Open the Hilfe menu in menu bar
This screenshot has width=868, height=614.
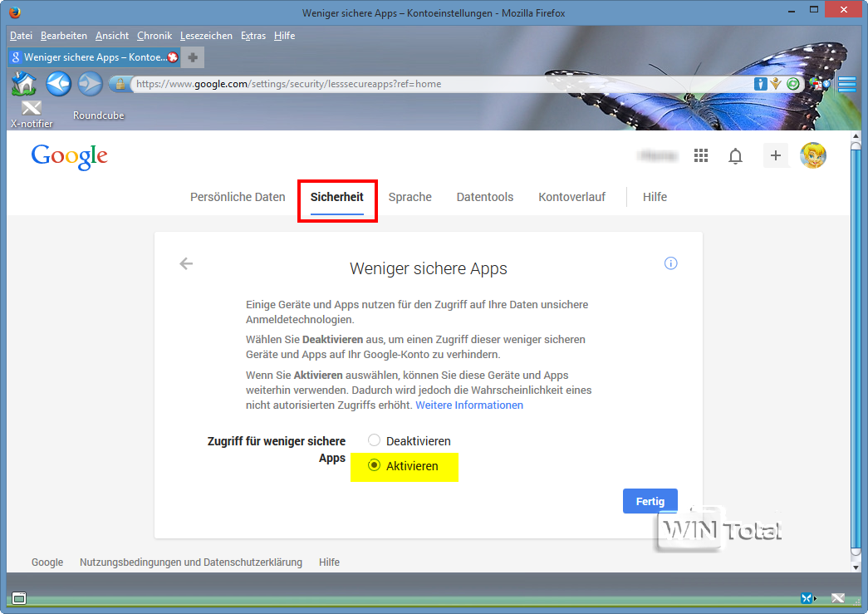[x=284, y=36]
